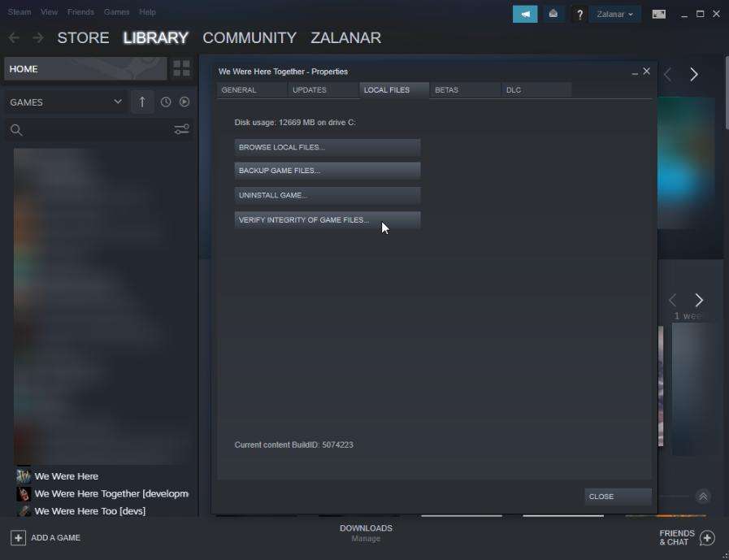Open the View menu
The image size is (729, 560).
click(49, 12)
